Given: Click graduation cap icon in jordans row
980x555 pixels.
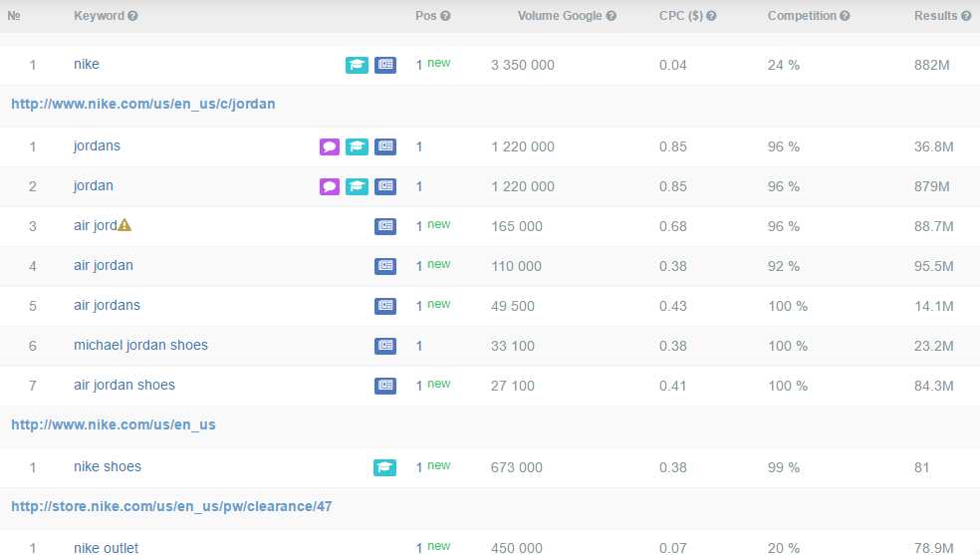Looking at the screenshot, I should [357, 146].
